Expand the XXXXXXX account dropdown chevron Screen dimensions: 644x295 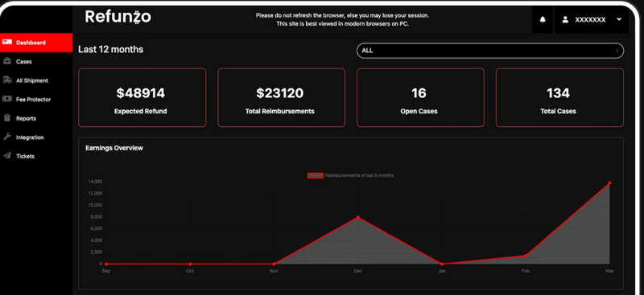(619, 20)
